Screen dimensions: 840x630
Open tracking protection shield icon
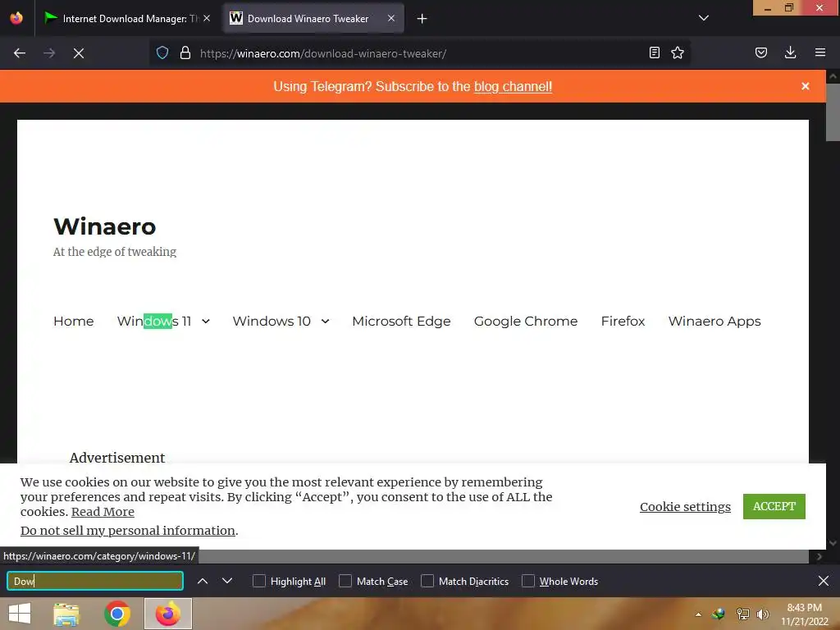[162, 52]
